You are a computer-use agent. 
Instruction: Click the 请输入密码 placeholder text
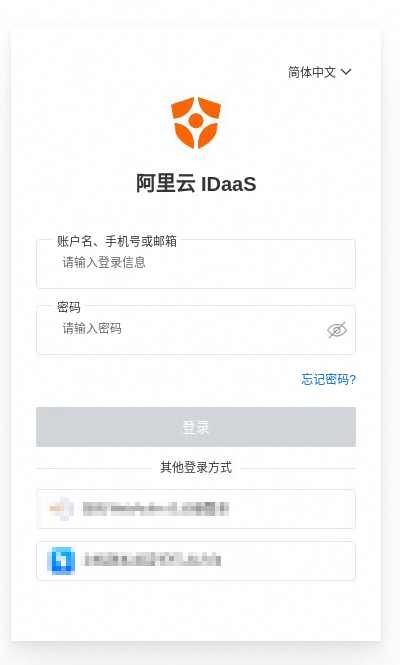coord(92,328)
